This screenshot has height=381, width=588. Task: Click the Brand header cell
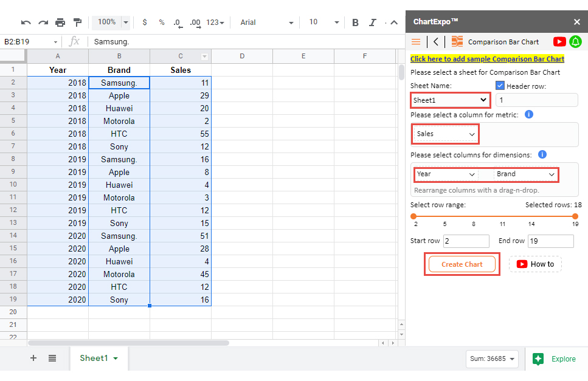click(x=119, y=70)
